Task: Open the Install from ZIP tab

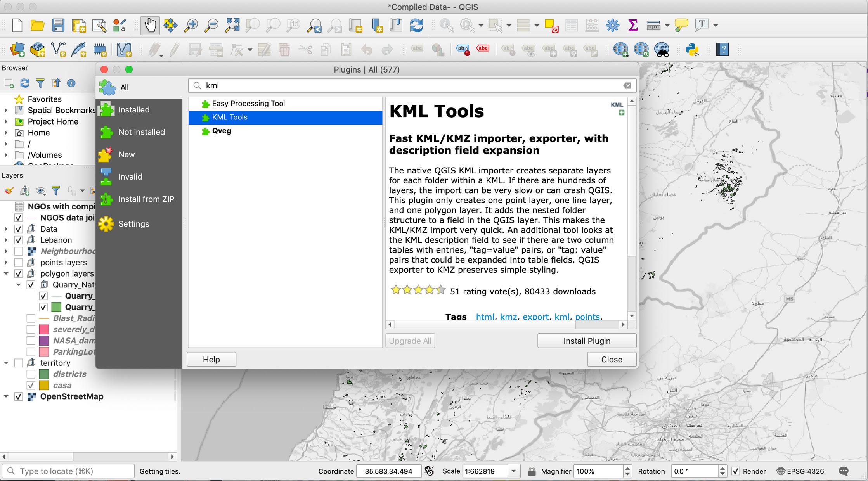Action: 146,199
